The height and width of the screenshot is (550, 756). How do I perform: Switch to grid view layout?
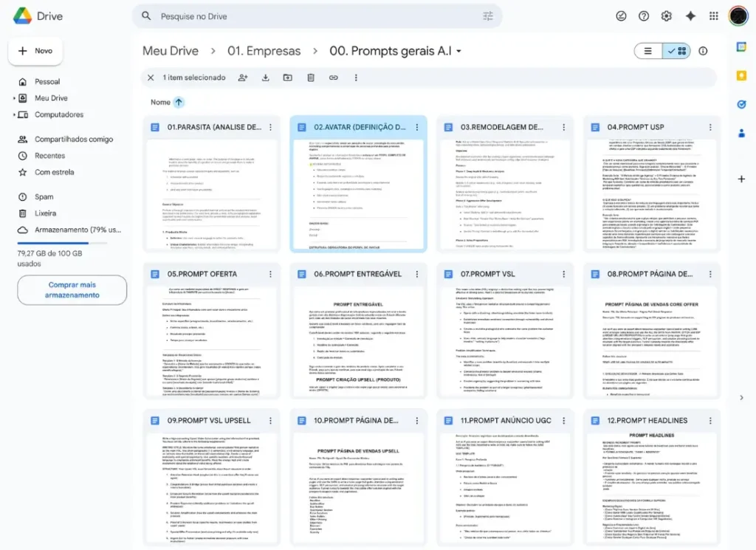coord(676,51)
